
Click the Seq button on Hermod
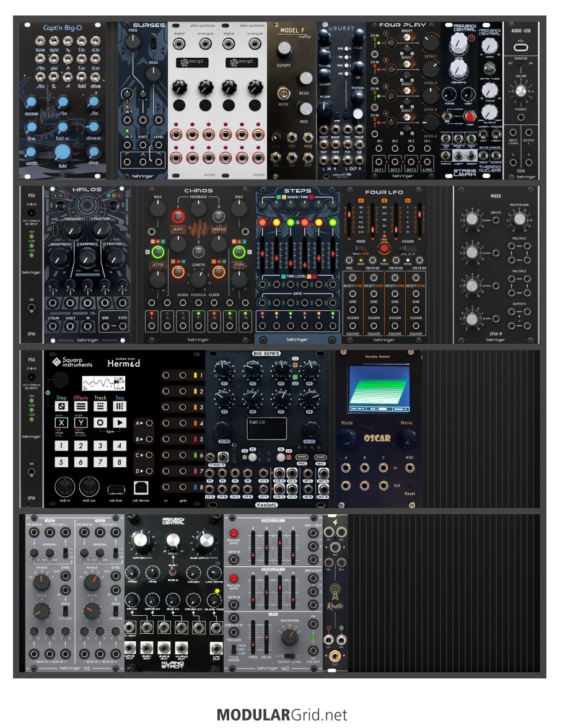[x=120, y=406]
